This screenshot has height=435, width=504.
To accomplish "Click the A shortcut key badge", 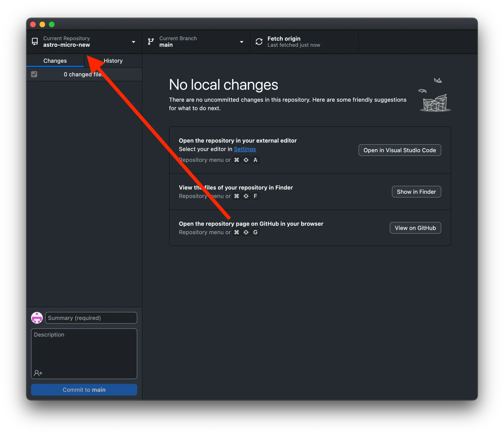I will click(x=255, y=160).
